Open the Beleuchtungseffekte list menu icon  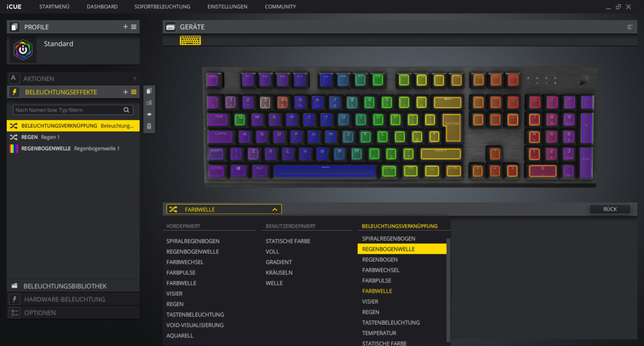(134, 92)
